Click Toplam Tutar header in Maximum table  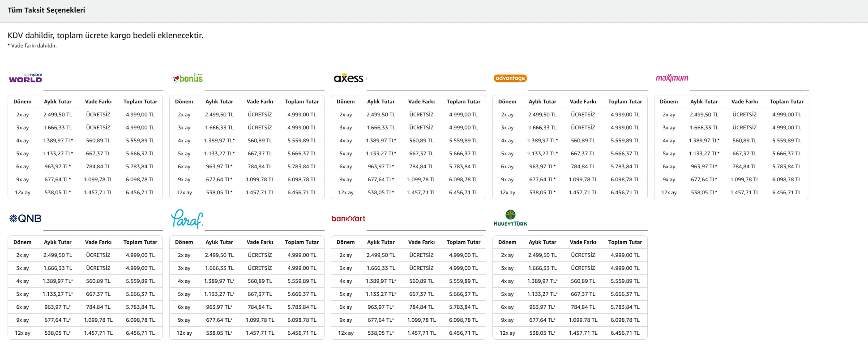787,102
